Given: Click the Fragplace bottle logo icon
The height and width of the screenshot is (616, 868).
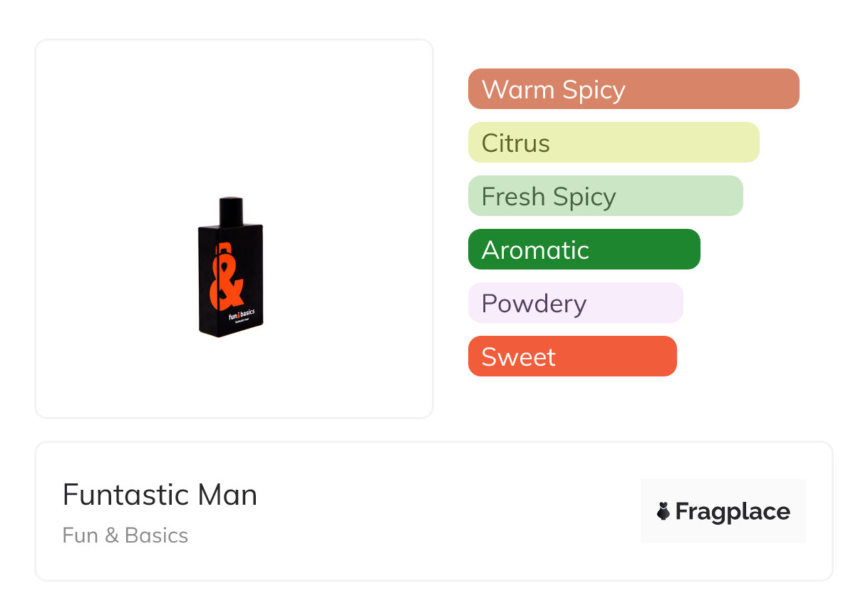Looking at the screenshot, I should pyautogui.click(x=663, y=511).
